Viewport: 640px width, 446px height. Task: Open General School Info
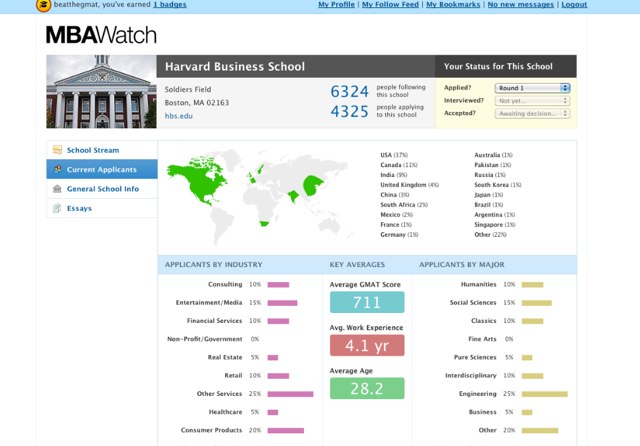coord(102,189)
